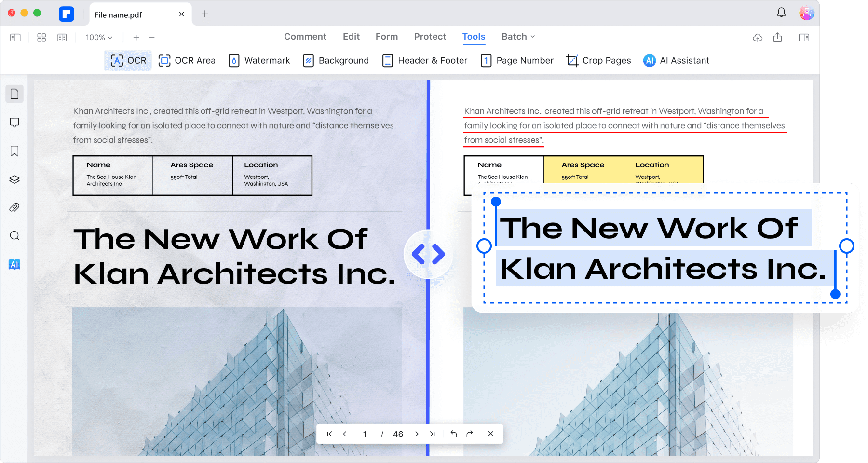Open a new tab with plus
The image size is (868, 463).
205,14
